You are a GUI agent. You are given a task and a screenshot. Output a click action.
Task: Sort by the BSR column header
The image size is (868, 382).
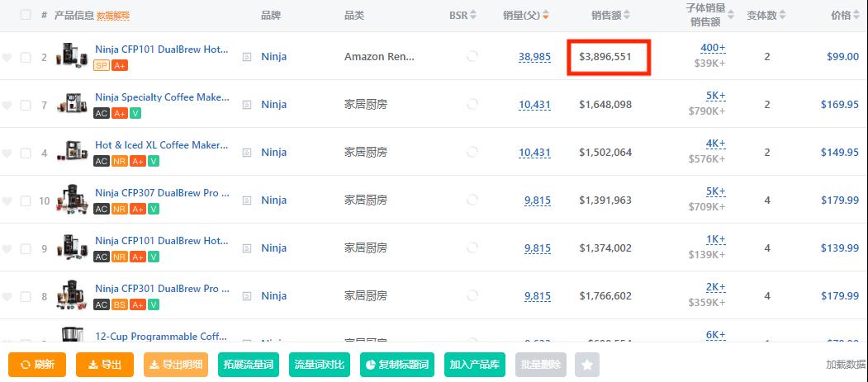click(x=462, y=15)
